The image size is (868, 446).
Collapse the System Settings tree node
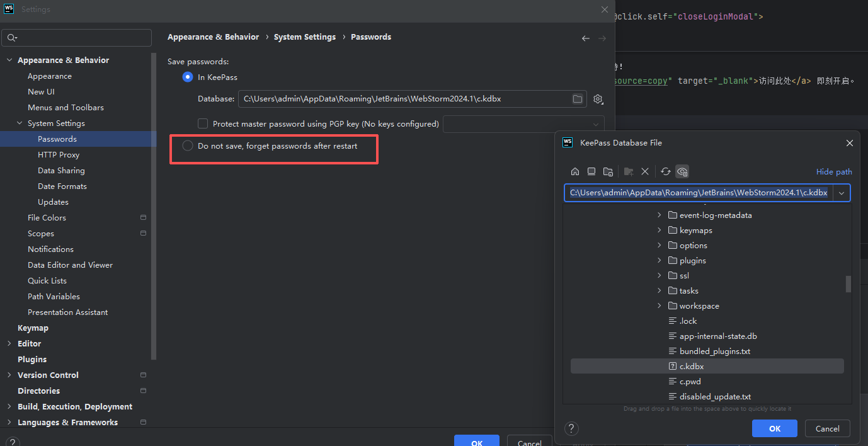(19, 123)
